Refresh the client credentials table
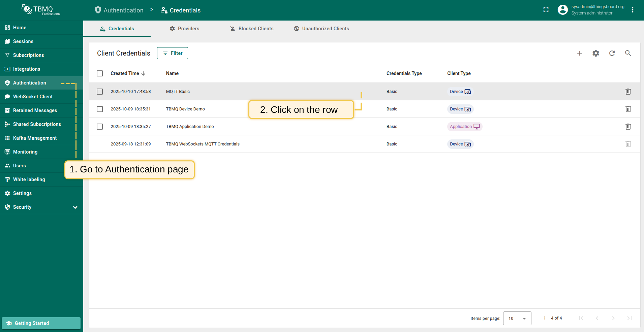This screenshot has height=332, width=644. pyautogui.click(x=612, y=53)
